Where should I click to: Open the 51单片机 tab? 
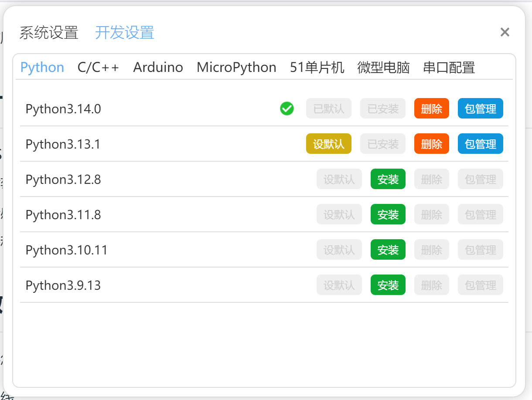(x=317, y=68)
